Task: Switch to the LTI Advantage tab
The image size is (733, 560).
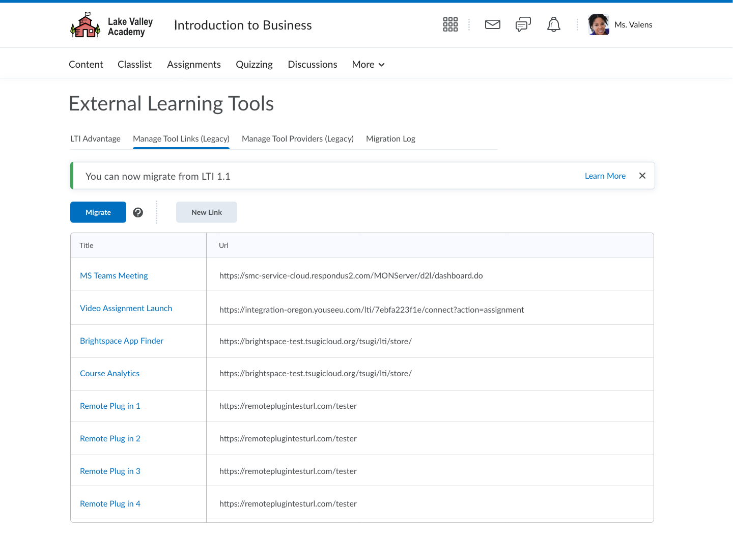Action: coord(95,138)
